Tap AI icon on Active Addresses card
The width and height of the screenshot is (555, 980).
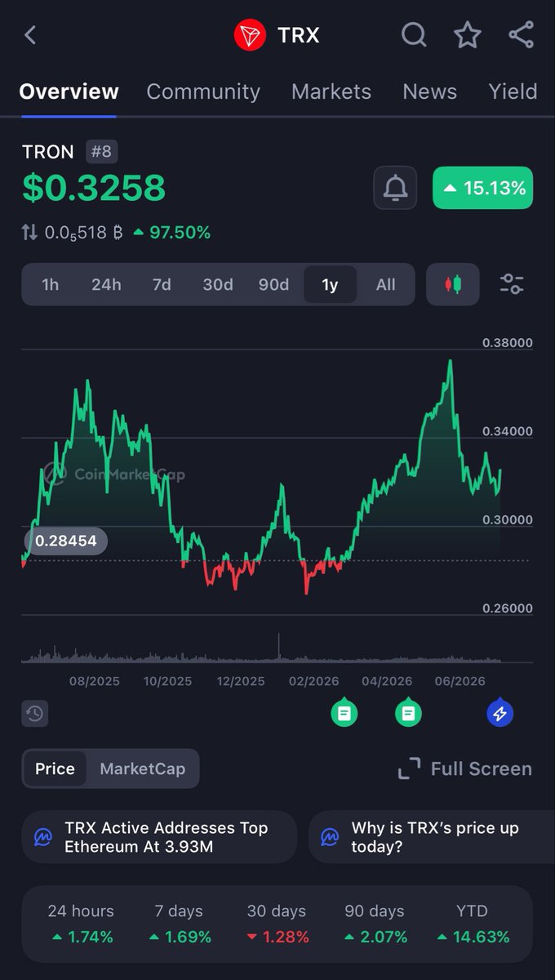point(43,837)
